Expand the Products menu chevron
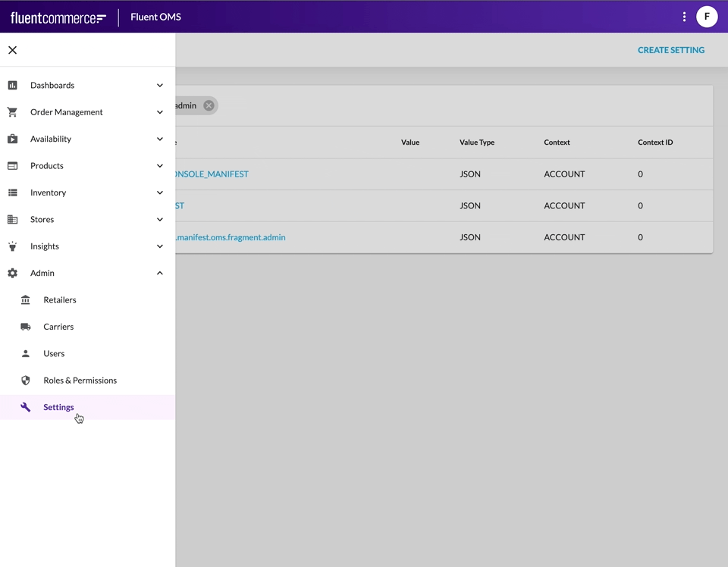Viewport: 728px width, 567px height. point(159,166)
